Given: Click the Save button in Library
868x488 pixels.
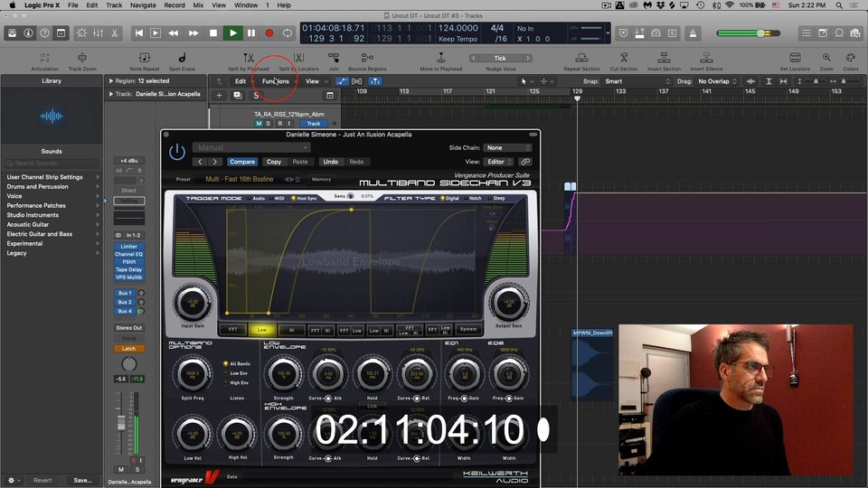Looking at the screenshot, I should 82,480.
